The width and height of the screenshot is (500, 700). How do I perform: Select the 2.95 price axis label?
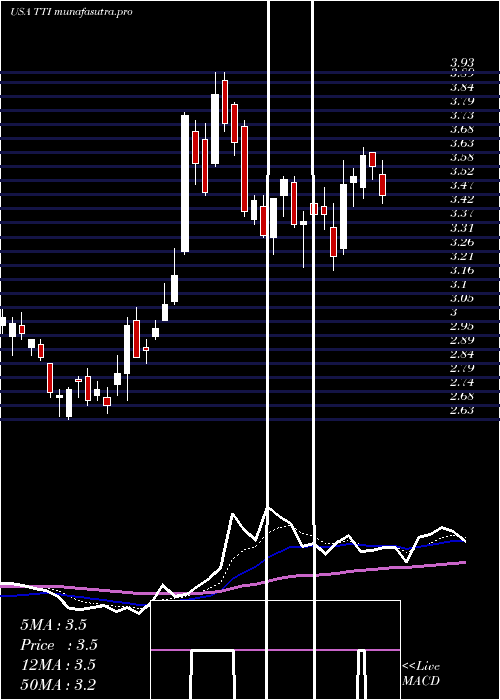tap(462, 326)
